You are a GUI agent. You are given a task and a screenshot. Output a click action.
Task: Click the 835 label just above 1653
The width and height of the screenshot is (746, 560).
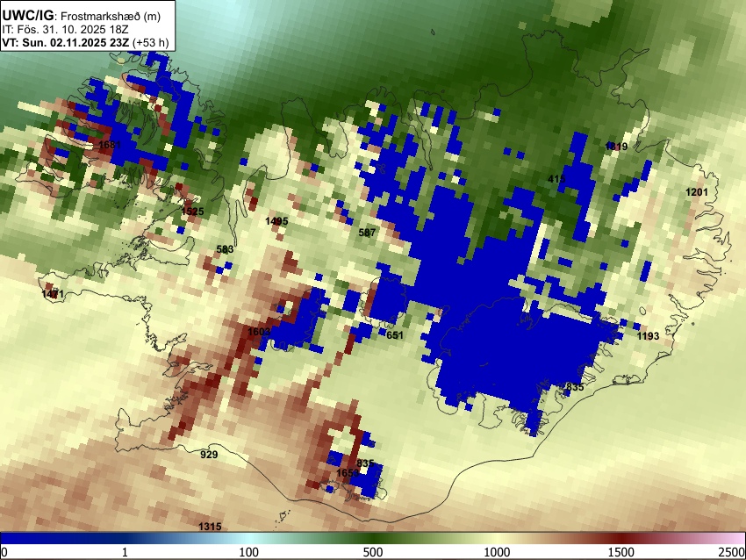[x=365, y=463]
